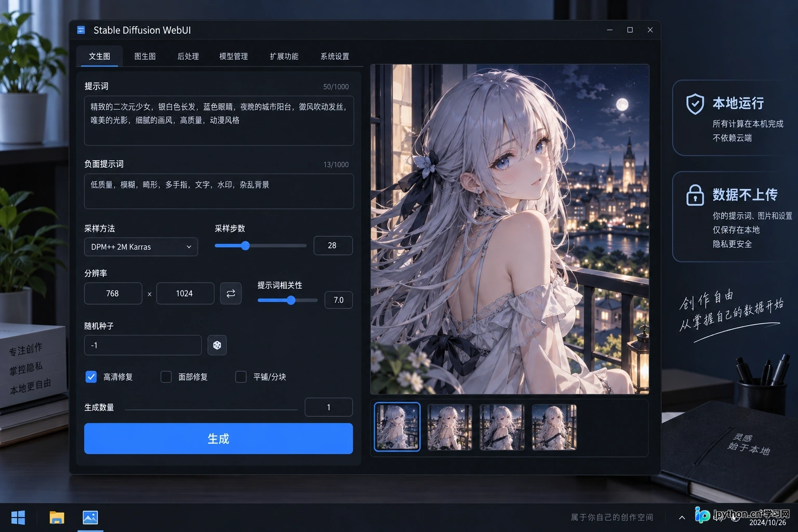Focus the 负面提示词 text box
This screenshot has width=798, height=532.
(219, 191)
